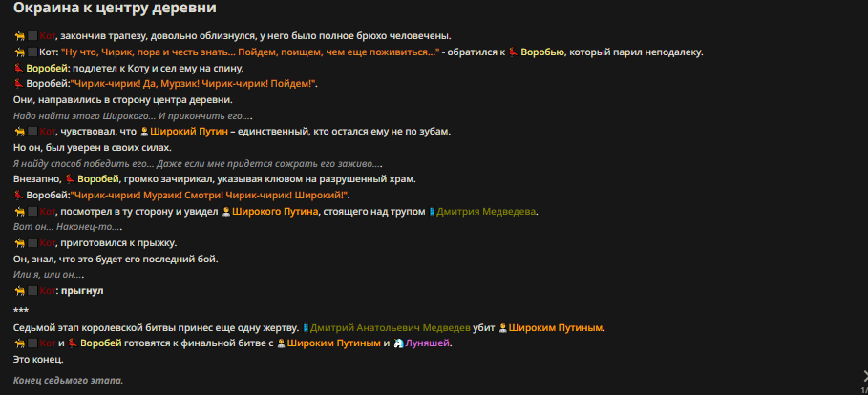Click the bold word 'прыгнул'

82,290
